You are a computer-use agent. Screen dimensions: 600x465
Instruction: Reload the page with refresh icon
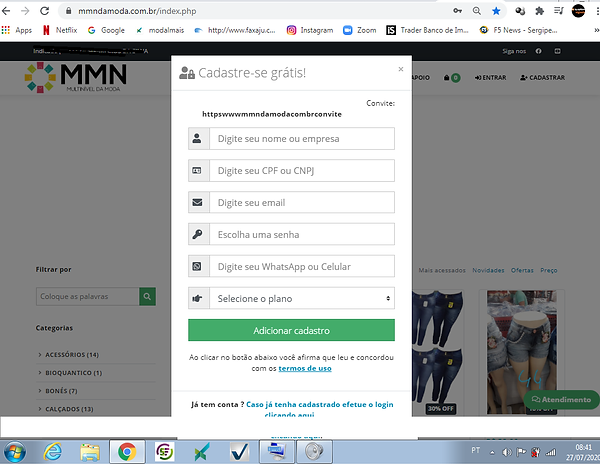(45, 11)
